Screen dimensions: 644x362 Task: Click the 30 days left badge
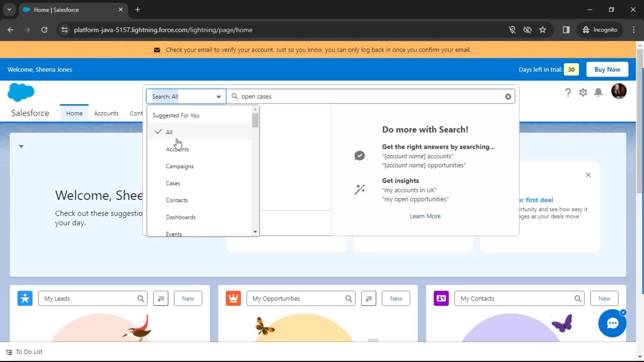571,69
